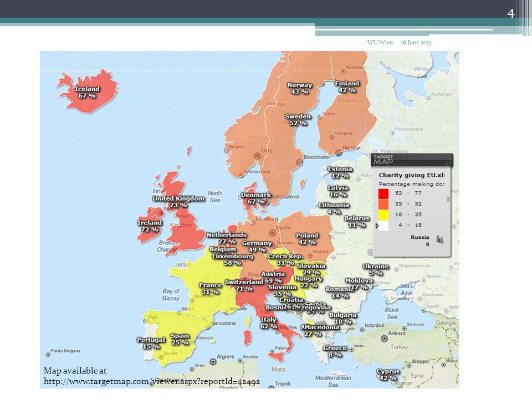This screenshot has height=399, width=532.
Task: Click the Denmark 67 % label
Action: point(256,198)
